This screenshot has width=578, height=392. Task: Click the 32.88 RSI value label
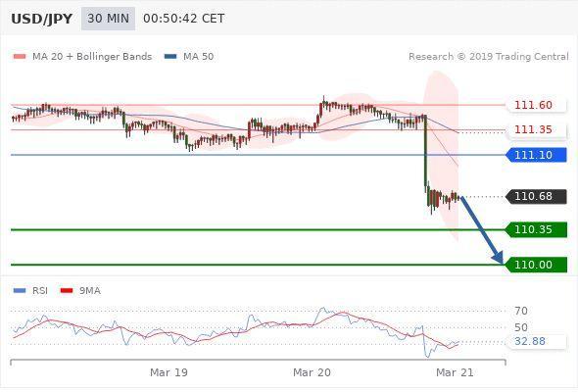530,341
